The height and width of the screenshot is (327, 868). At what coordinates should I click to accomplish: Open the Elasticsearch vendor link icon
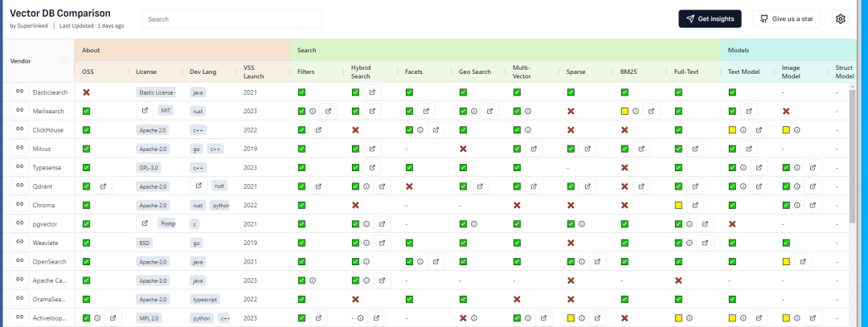tap(19, 92)
